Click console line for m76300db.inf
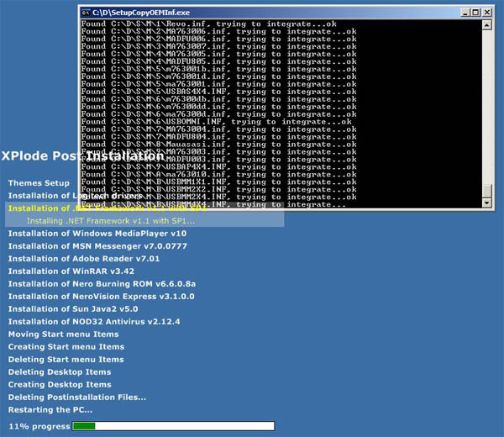Viewport: 504px width, 437px height. 218,99
